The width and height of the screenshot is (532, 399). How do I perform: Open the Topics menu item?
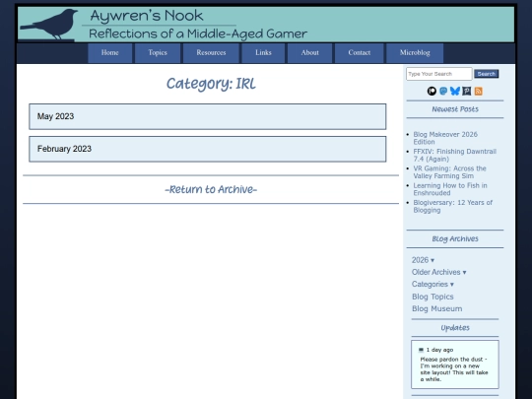158,53
